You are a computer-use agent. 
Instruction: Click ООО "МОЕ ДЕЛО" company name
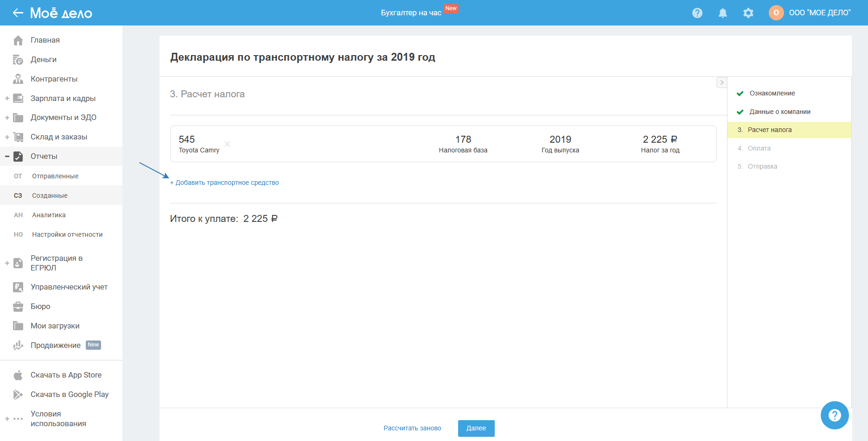820,13
